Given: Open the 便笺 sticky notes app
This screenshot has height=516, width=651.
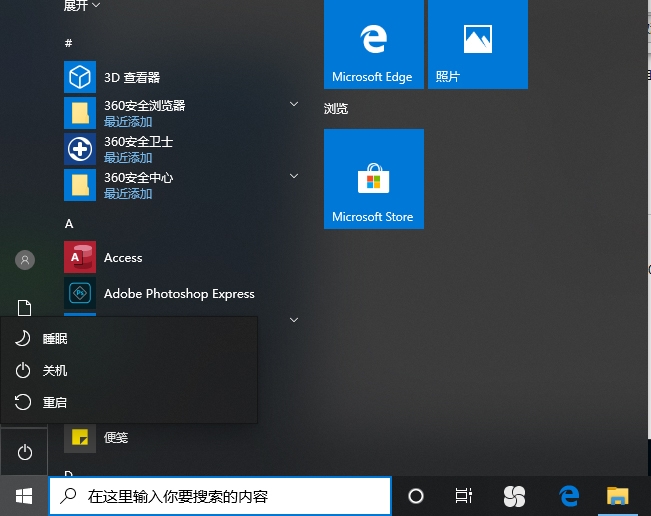Looking at the screenshot, I should click(183, 438).
